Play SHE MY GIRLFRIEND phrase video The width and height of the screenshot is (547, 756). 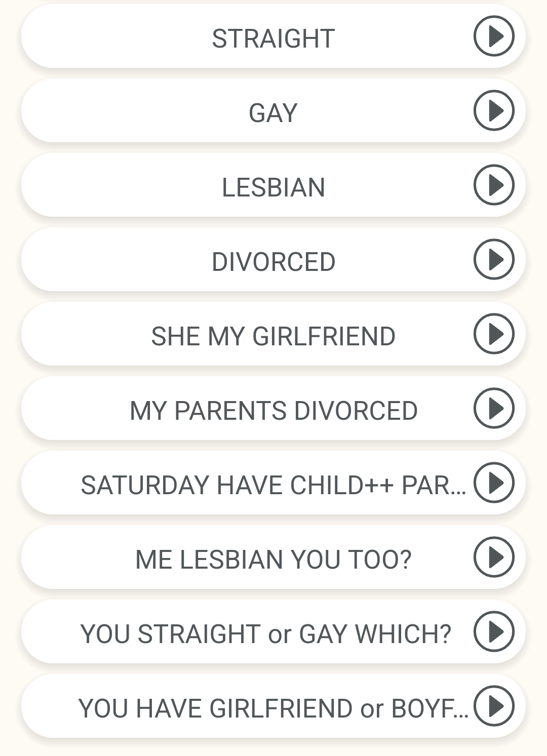coord(494,334)
